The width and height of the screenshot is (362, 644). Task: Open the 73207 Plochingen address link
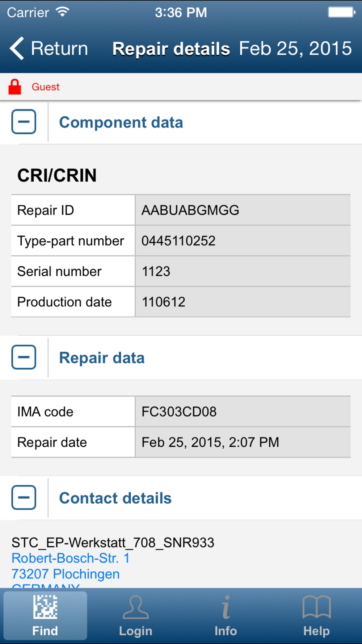coord(66,574)
